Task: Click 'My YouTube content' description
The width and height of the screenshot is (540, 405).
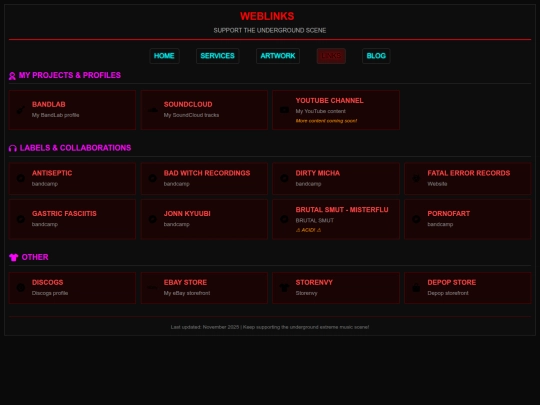Action: (x=321, y=111)
